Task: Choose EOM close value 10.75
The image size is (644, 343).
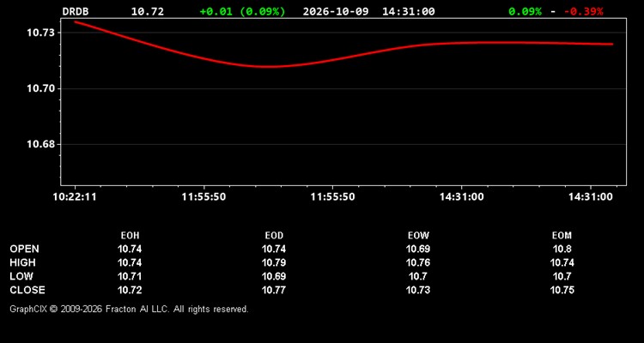Action: (562, 290)
